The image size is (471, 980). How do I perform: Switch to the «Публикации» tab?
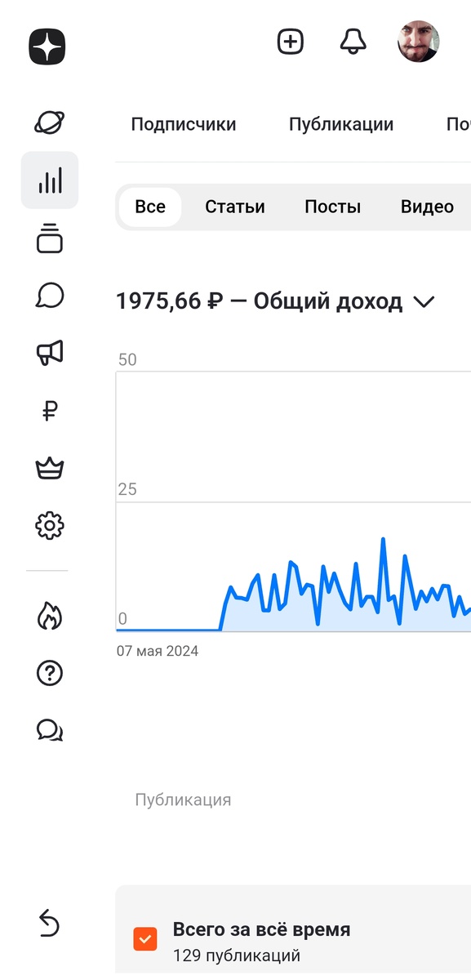tap(341, 124)
